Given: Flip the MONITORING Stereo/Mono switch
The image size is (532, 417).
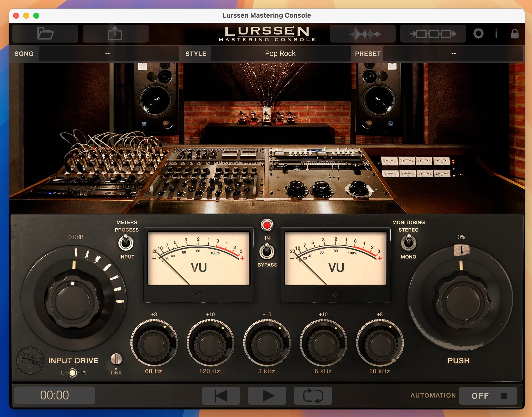Looking at the screenshot, I should 408,243.
